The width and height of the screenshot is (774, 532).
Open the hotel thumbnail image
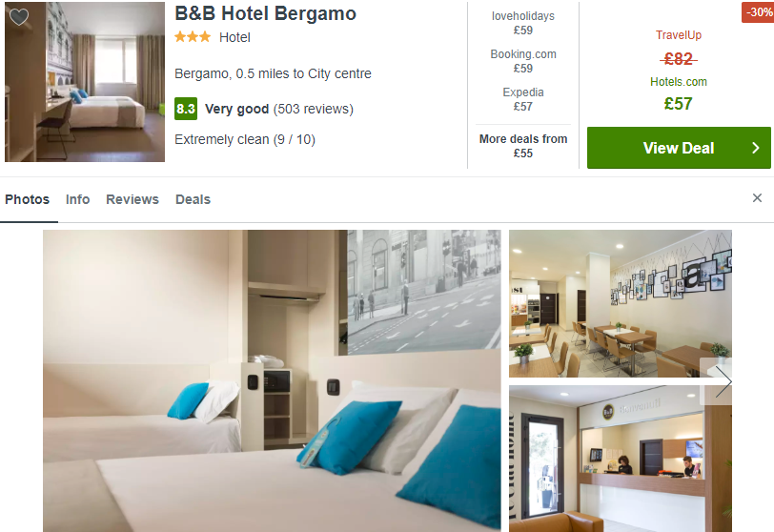coord(85,82)
